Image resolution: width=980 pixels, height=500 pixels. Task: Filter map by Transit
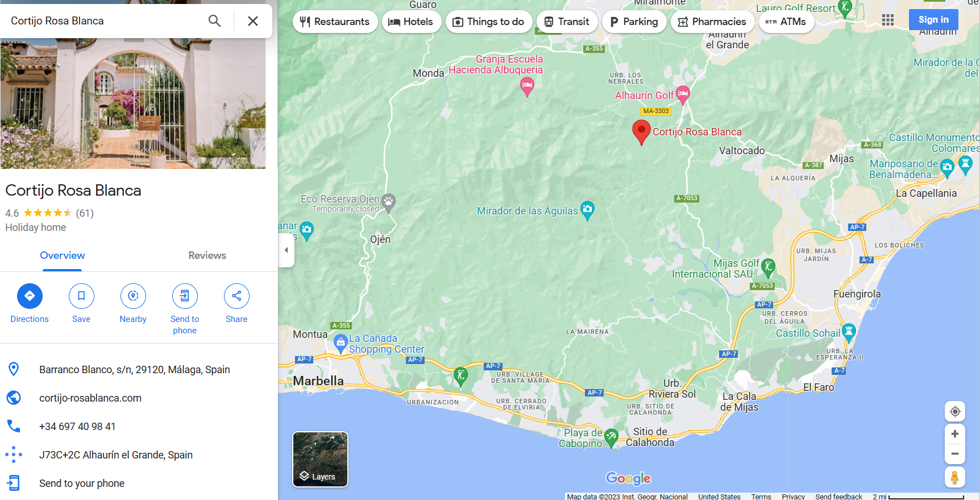(567, 22)
